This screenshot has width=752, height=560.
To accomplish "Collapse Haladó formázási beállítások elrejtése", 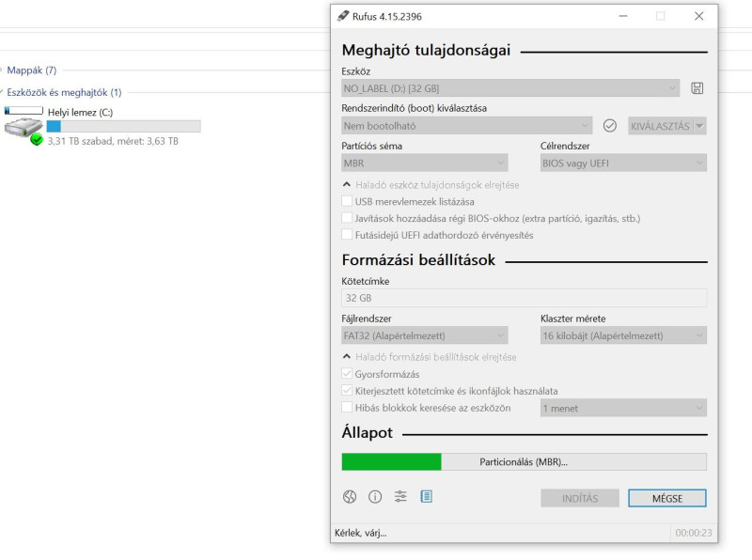I will point(430,357).
